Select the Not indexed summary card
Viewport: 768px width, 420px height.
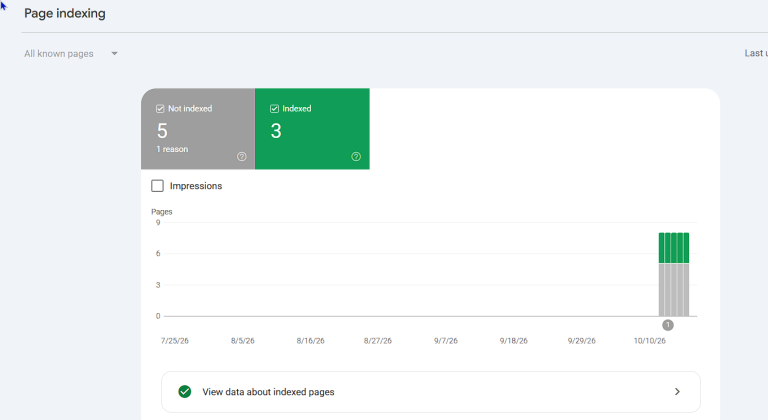(198, 129)
